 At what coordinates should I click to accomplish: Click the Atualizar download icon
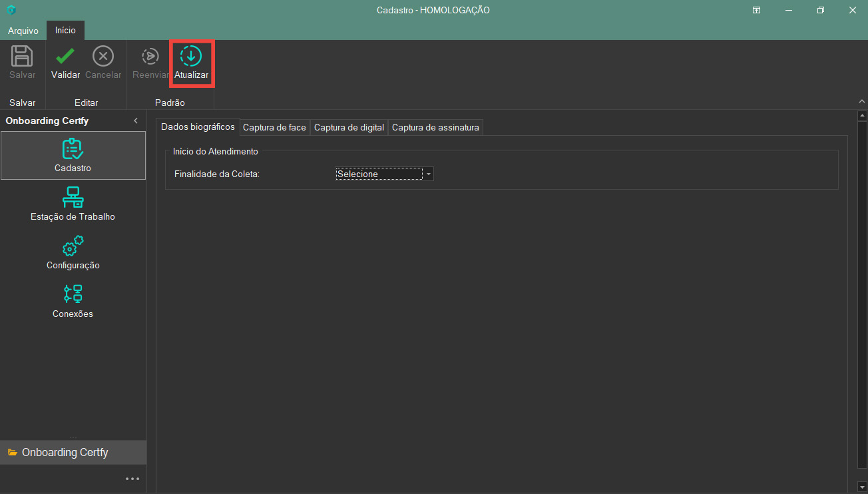pos(191,57)
